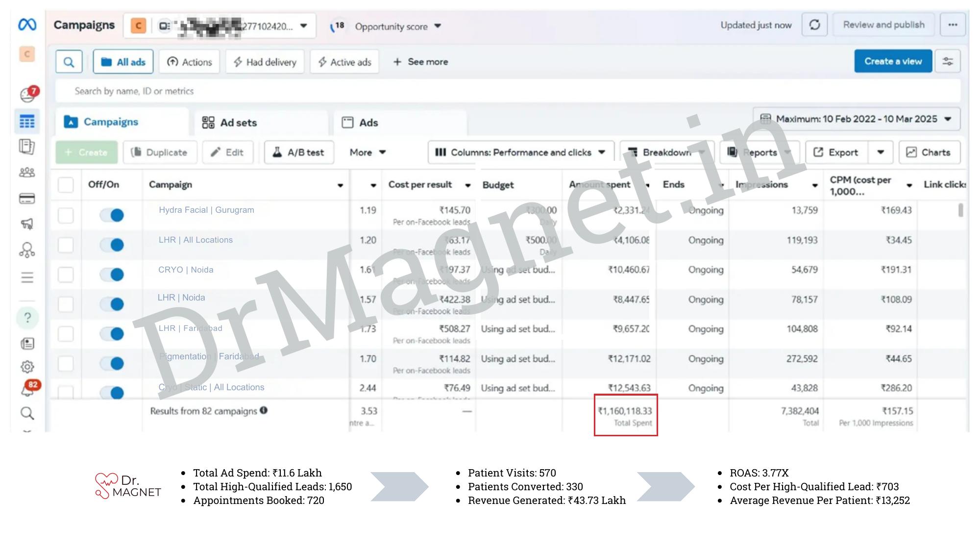Open the Events Manager icon in sidebar
Screen dimensions: 980x552
click(x=27, y=250)
